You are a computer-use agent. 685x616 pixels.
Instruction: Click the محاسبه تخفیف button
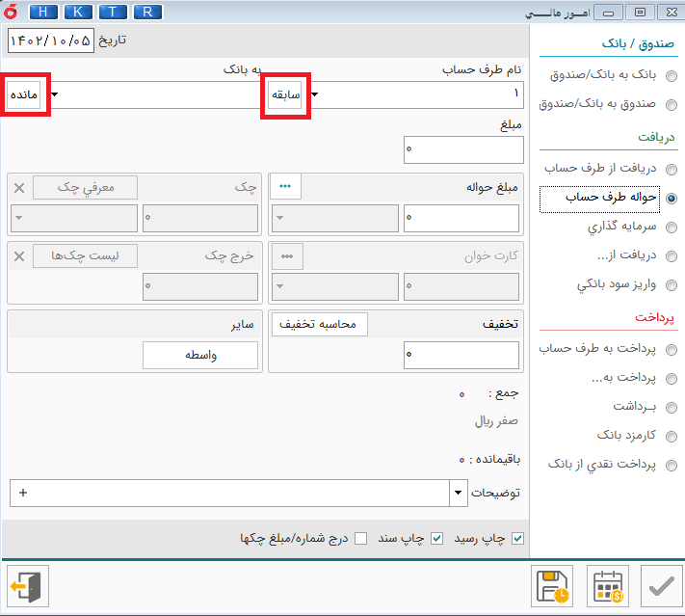[x=318, y=325]
